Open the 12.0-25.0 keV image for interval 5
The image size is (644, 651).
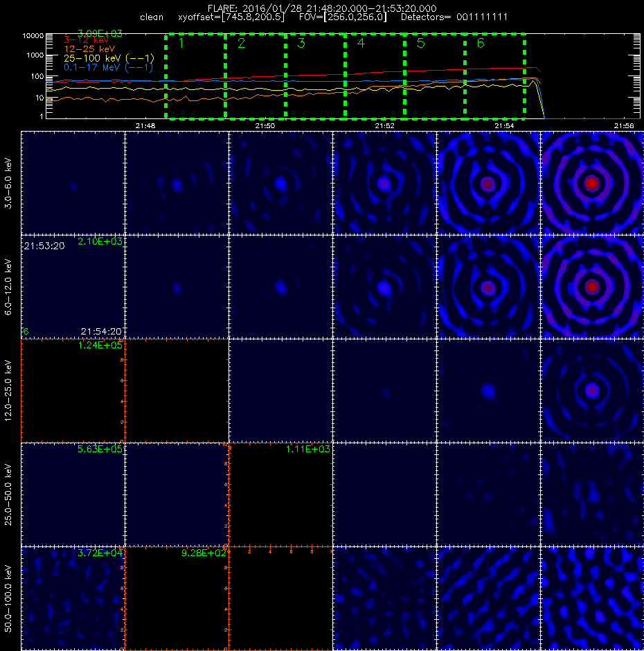[488, 391]
